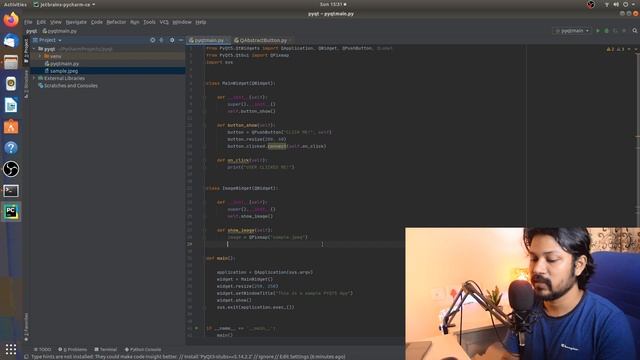Open the pyqtmain run configuration dropdown
Screen dimensions: 640x360
coord(572,31)
